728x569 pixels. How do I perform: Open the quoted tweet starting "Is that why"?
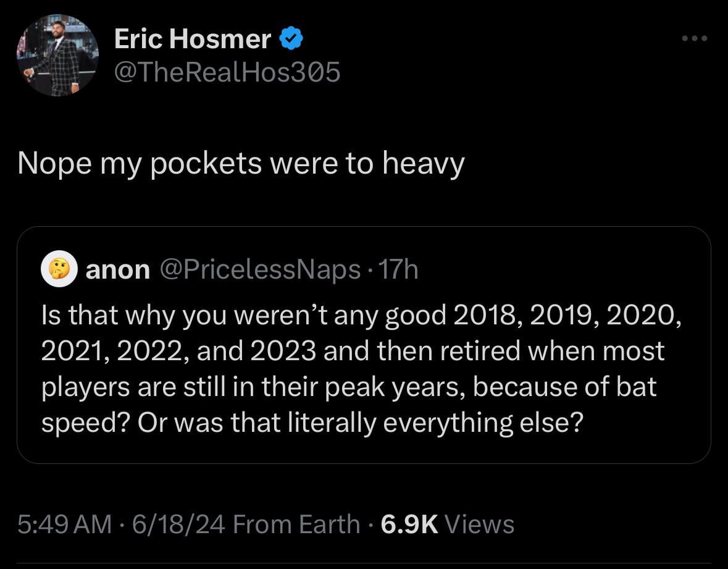pyautogui.click(x=364, y=345)
